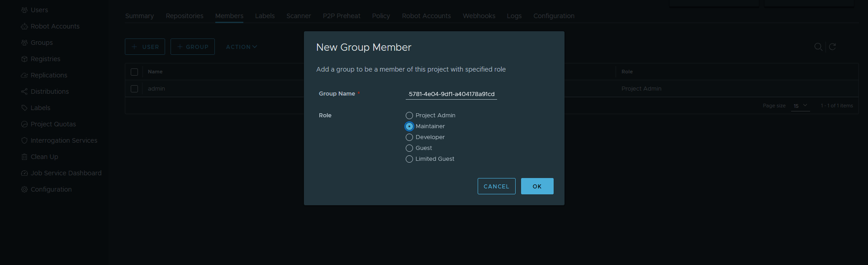Click the Role column header
This screenshot has height=265, width=868.
[x=627, y=72]
